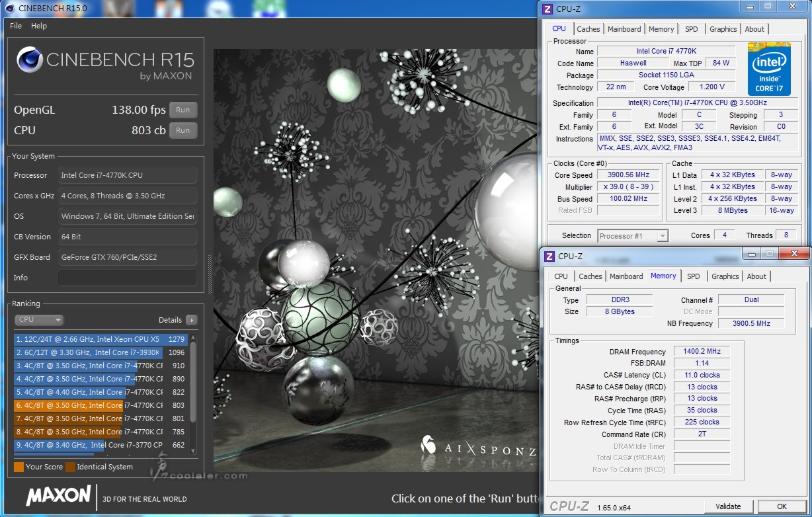
Task: Open Caches tab in the lower CPU-Z window
Action: pyautogui.click(x=590, y=276)
